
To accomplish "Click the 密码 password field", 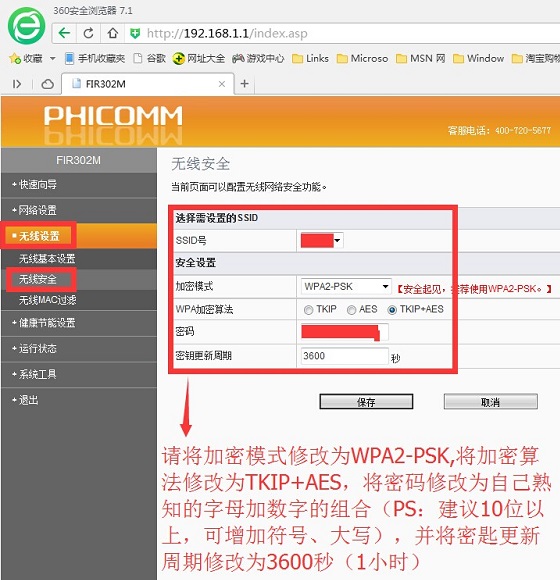I will click(x=345, y=332).
